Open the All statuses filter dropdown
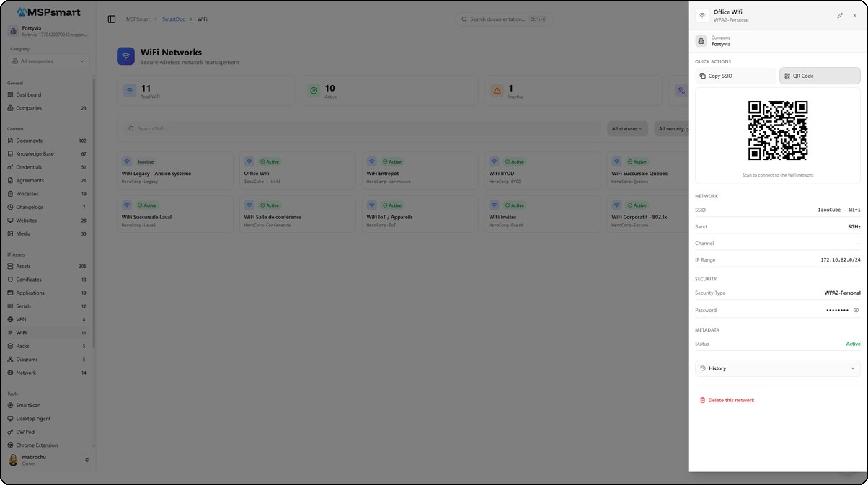The image size is (868, 485). [626, 128]
